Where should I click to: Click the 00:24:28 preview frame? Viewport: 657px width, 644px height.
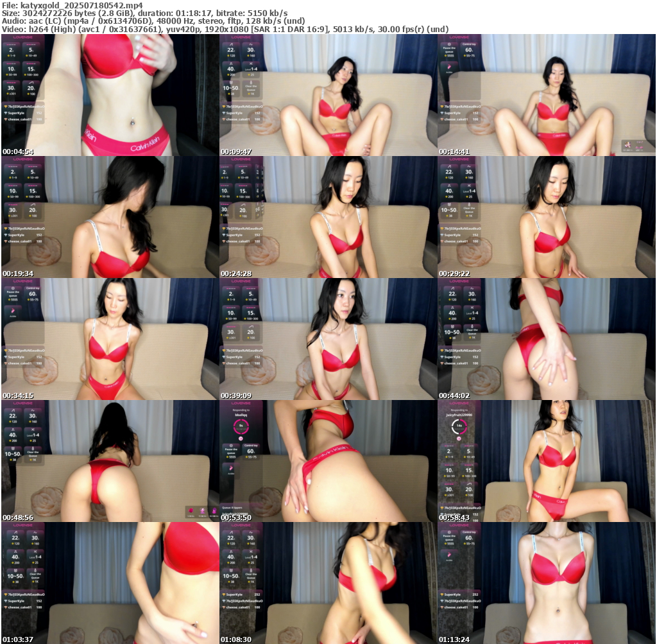point(328,217)
